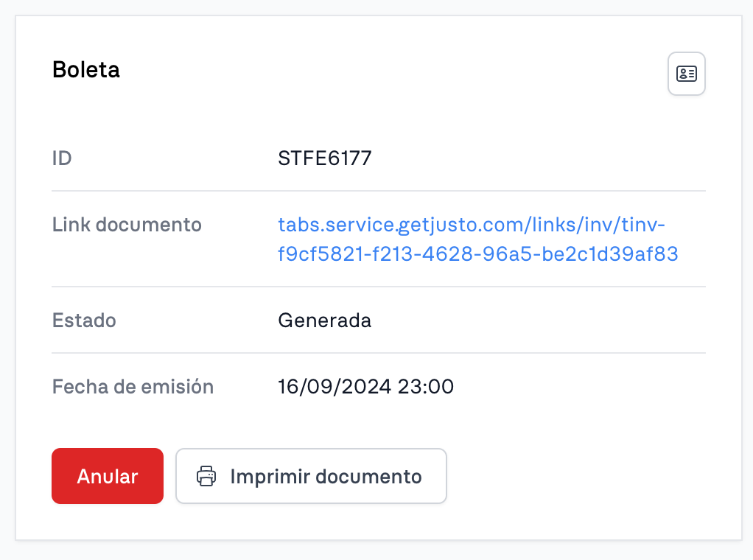
Task: Select the Boleta heading
Action: point(86,70)
